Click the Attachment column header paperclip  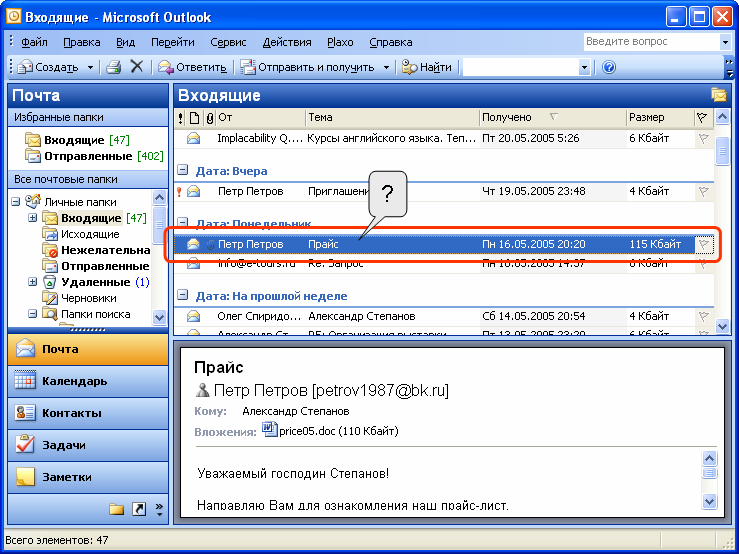(210, 117)
